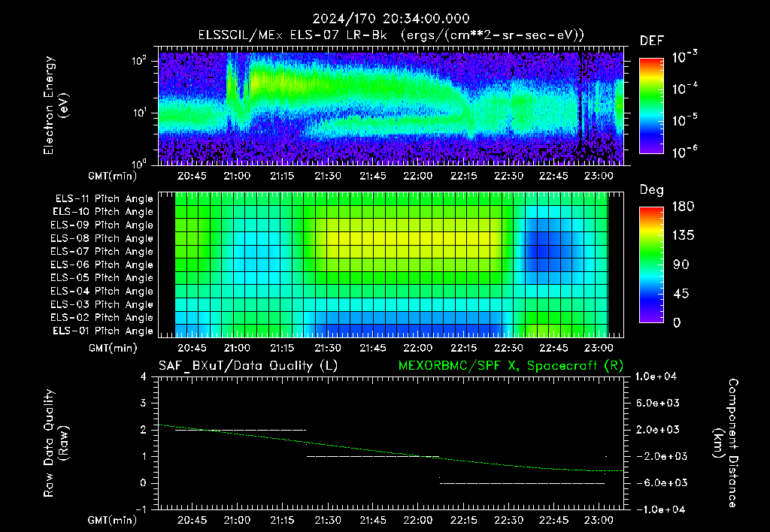Click the 2.0e+03 distance axis value
The image size is (770, 532).
coord(658,429)
